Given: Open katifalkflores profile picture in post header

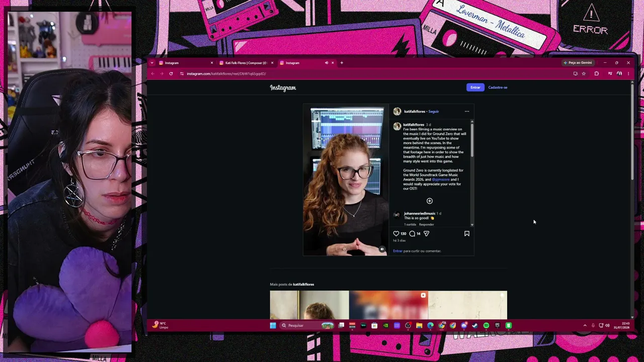Looking at the screenshot, I should click(x=397, y=111).
